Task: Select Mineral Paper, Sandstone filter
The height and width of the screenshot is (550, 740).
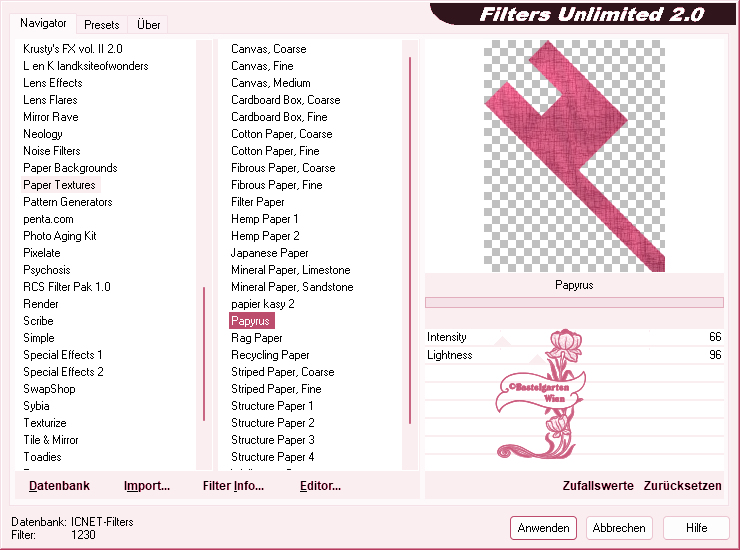Action: pyautogui.click(x=292, y=287)
